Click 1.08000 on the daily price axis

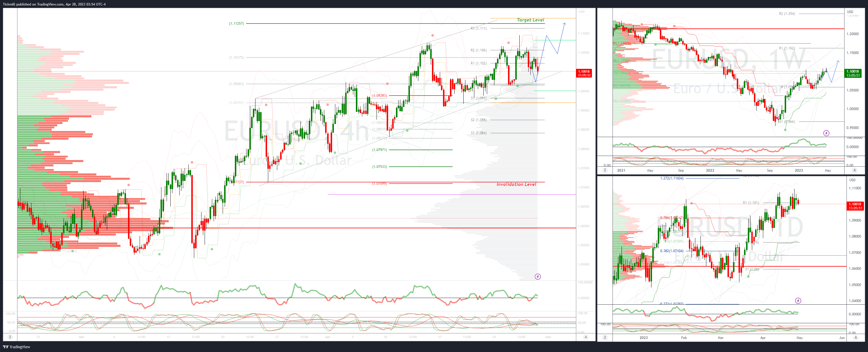click(855, 236)
